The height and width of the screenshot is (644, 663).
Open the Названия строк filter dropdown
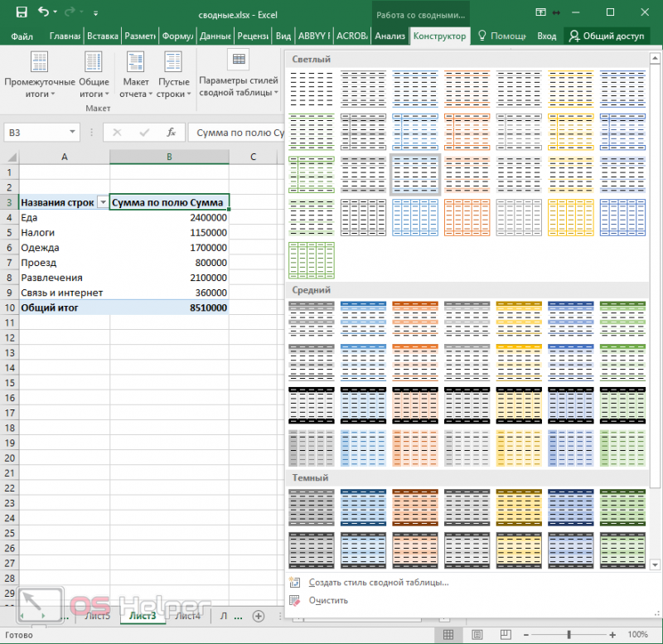click(x=103, y=202)
